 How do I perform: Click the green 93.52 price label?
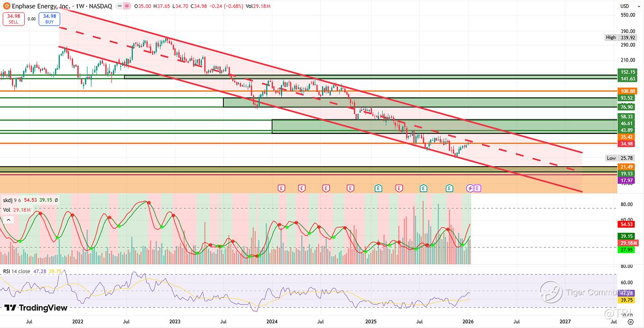tap(626, 98)
